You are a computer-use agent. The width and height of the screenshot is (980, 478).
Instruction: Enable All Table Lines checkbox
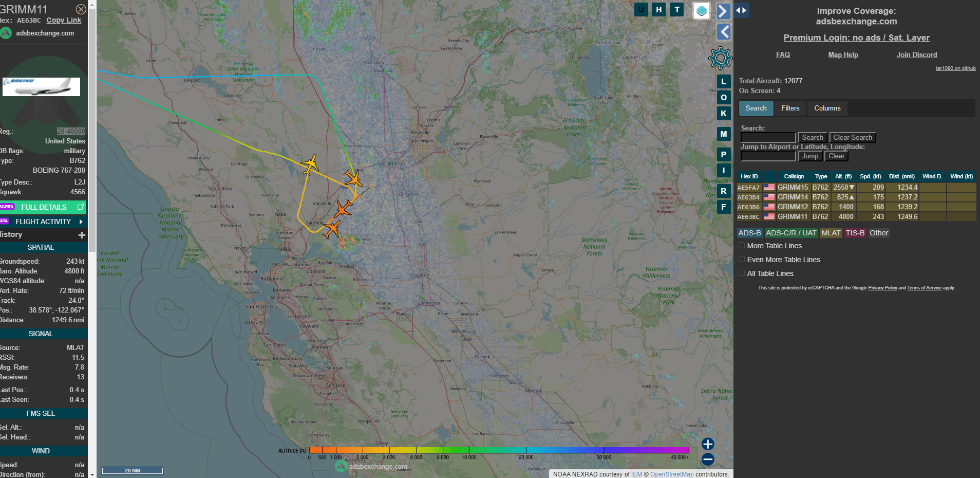[x=742, y=273]
